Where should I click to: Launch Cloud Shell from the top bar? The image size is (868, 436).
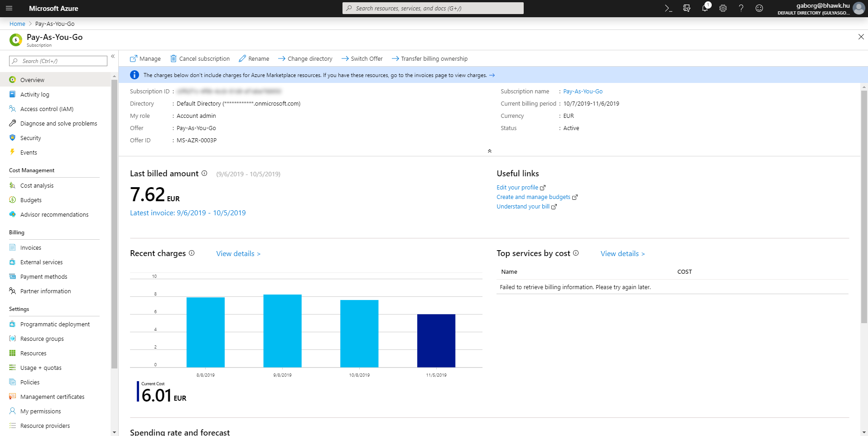[668, 8]
